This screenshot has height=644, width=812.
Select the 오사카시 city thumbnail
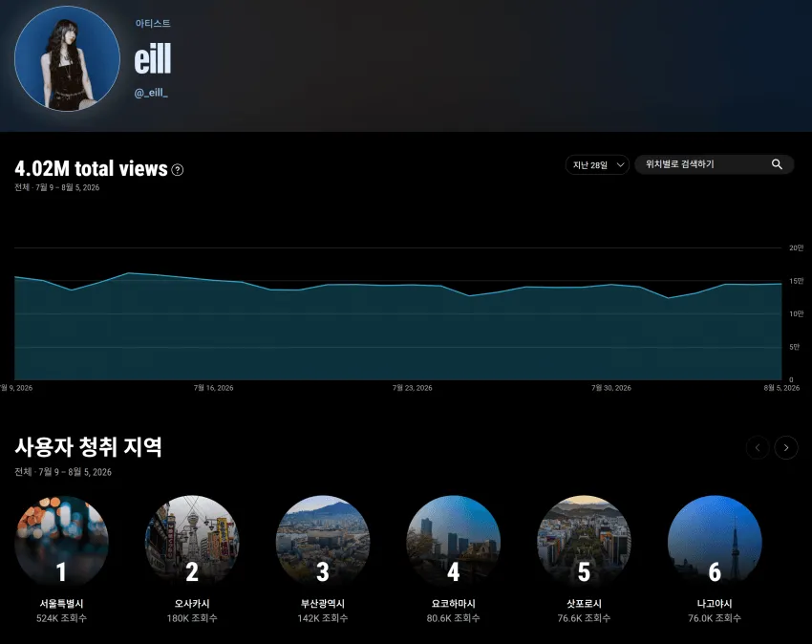[x=192, y=542]
